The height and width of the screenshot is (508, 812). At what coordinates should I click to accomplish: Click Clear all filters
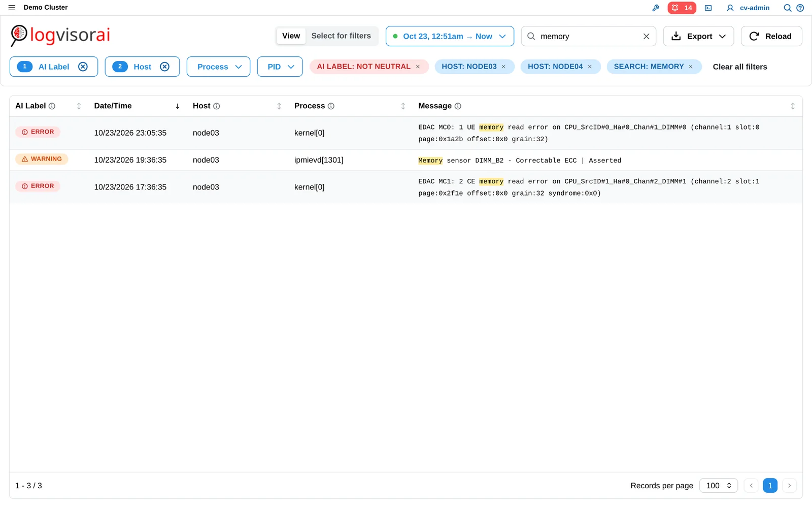(740, 67)
